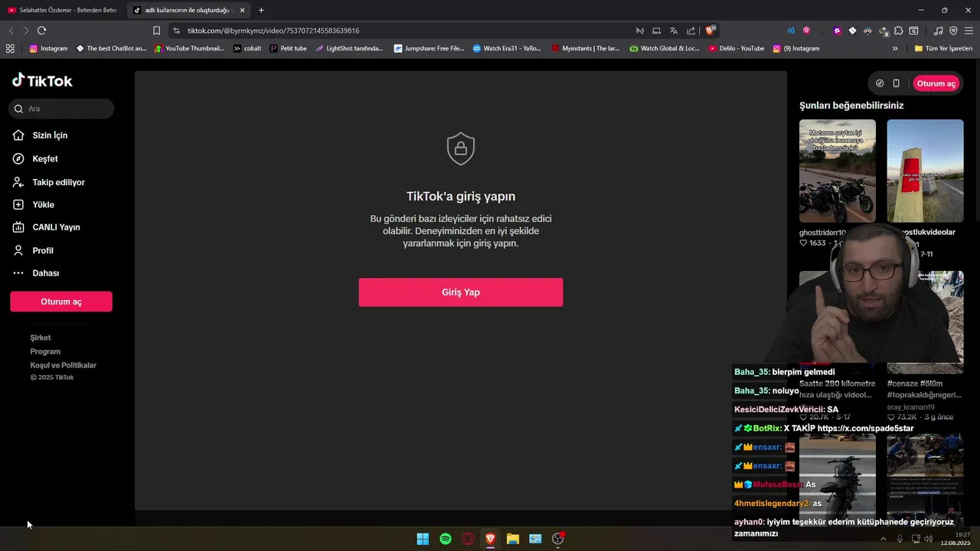Image resolution: width=980 pixels, height=551 pixels.
Task: Open Petit tube bookmark
Action: click(x=288, y=48)
